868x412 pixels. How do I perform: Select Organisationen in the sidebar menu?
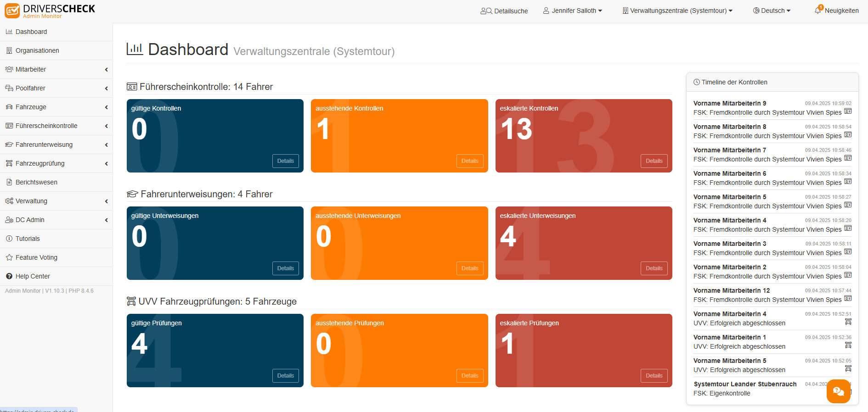coord(56,50)
